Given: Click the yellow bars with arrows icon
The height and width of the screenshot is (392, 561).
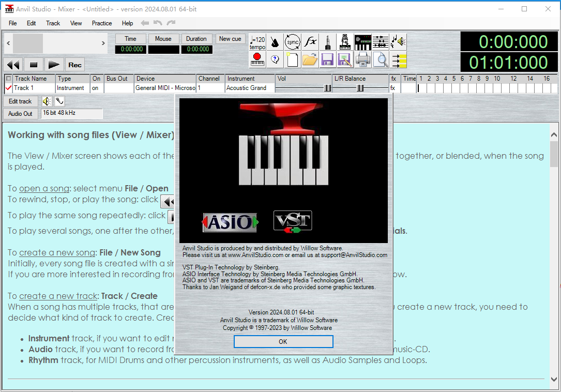Looking at the screenshot, I should [x=398, y=59].
